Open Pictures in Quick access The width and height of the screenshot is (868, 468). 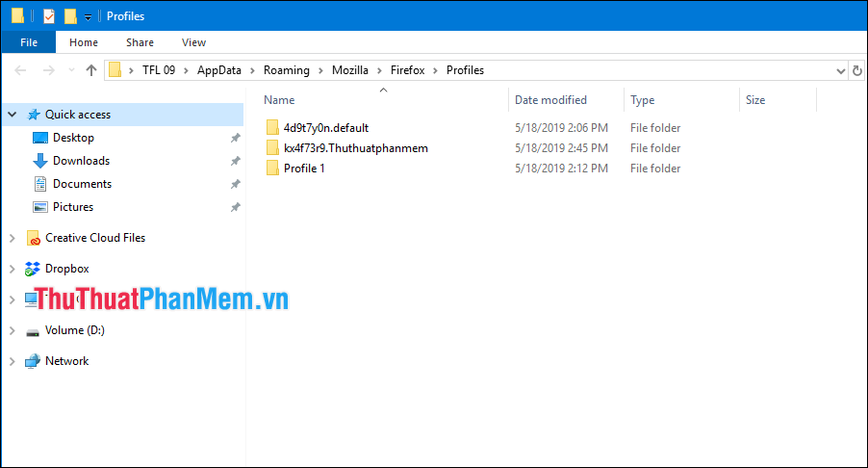pyautogui.click(x=73, y=207)
